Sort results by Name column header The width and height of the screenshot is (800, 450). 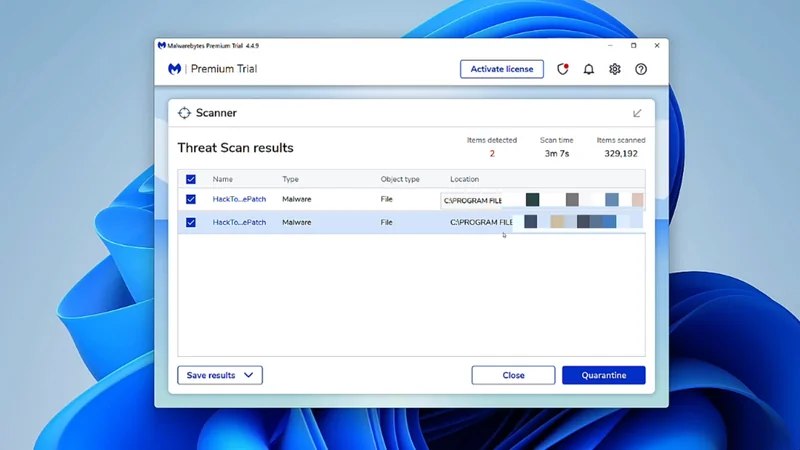pyautogui.click(x=222, y=180)
